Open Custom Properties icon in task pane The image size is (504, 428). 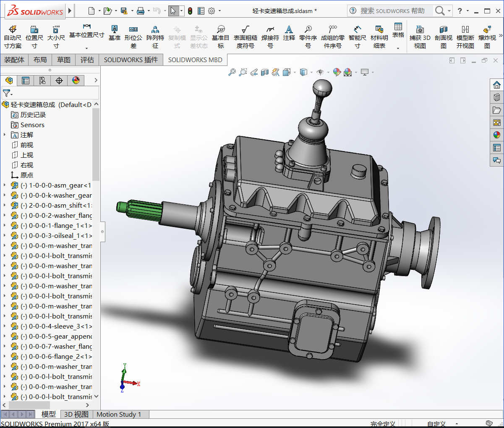coord(497,148)
